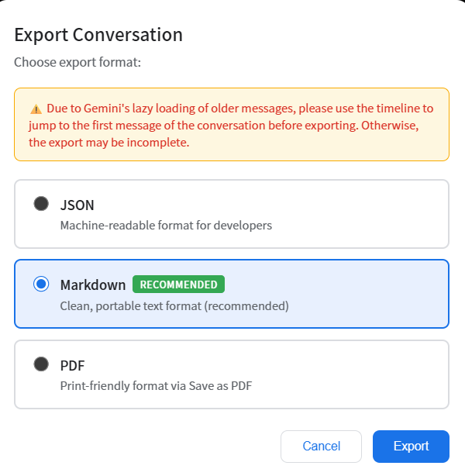Choose the JSON format label text

point(77,205)
